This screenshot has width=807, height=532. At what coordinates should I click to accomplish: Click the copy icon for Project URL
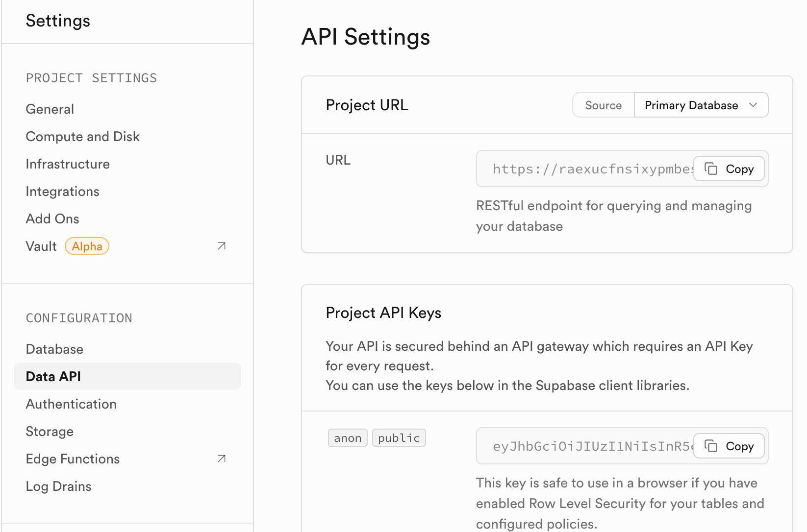711,169
